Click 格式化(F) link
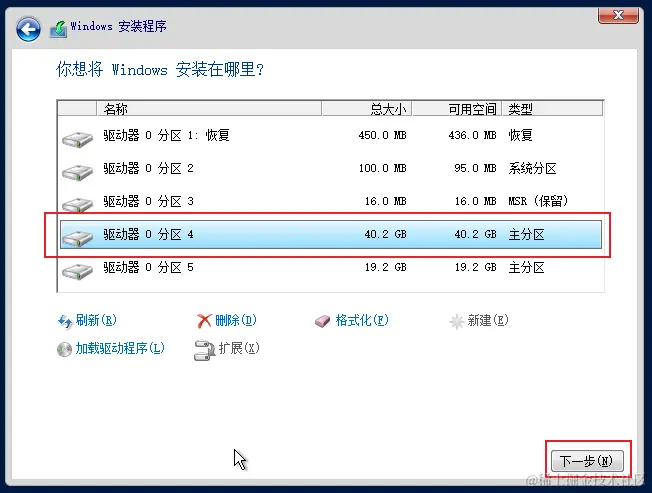 point(362,320)
